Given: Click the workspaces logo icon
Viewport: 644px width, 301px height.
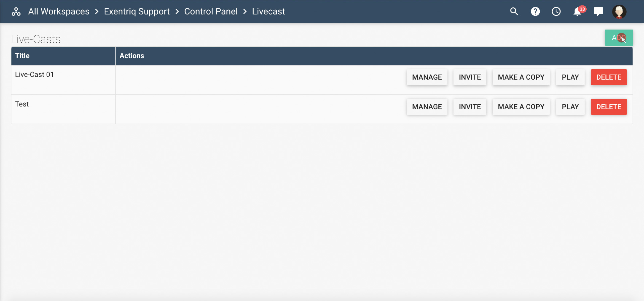Looking at the screenshot, I should pos(16,12).
